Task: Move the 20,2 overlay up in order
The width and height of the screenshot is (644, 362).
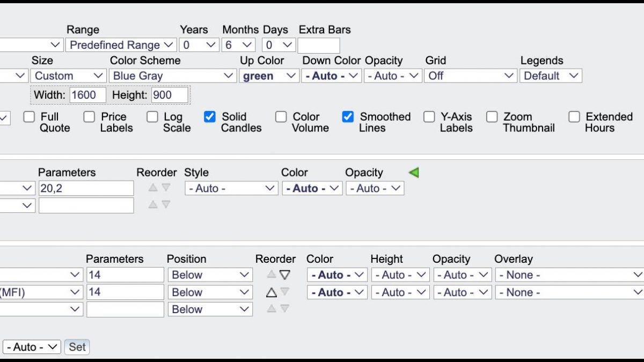Action: click(x=153, y=188)
